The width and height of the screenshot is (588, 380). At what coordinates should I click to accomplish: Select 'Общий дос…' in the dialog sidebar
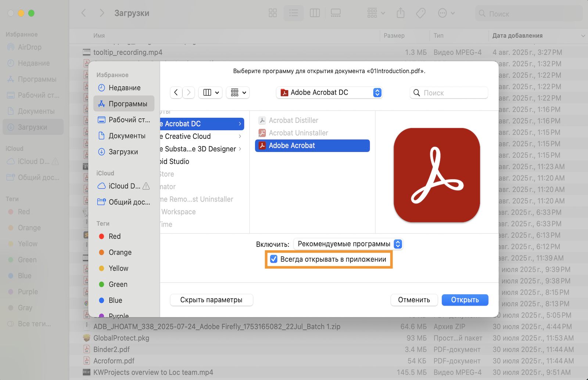coord(124,202)
